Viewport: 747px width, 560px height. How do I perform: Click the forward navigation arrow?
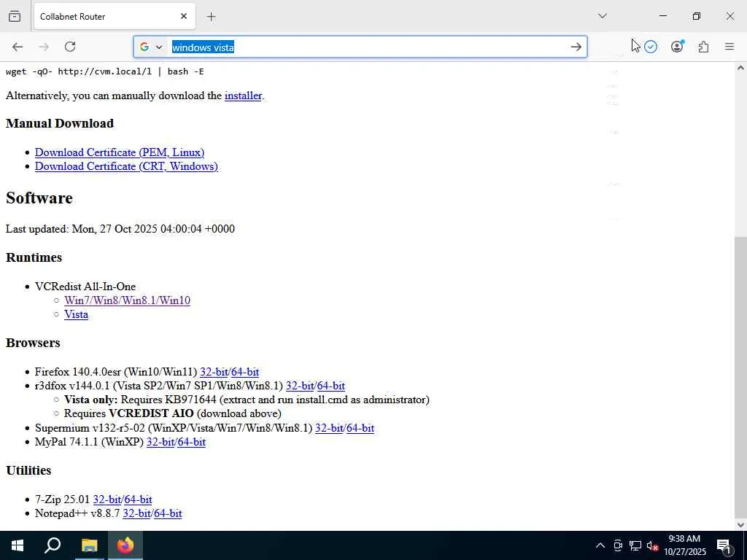pyautogui.click(x=44, y=47)
